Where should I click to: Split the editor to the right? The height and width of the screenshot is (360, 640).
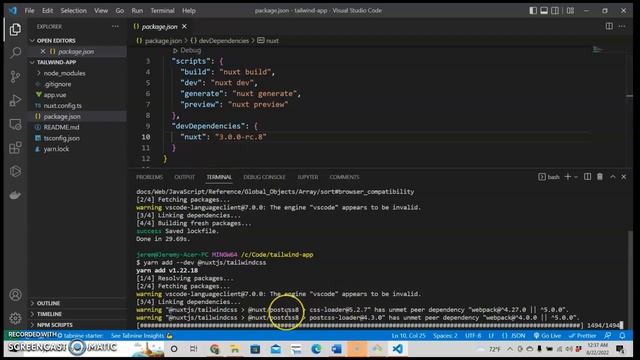point(609,26)
